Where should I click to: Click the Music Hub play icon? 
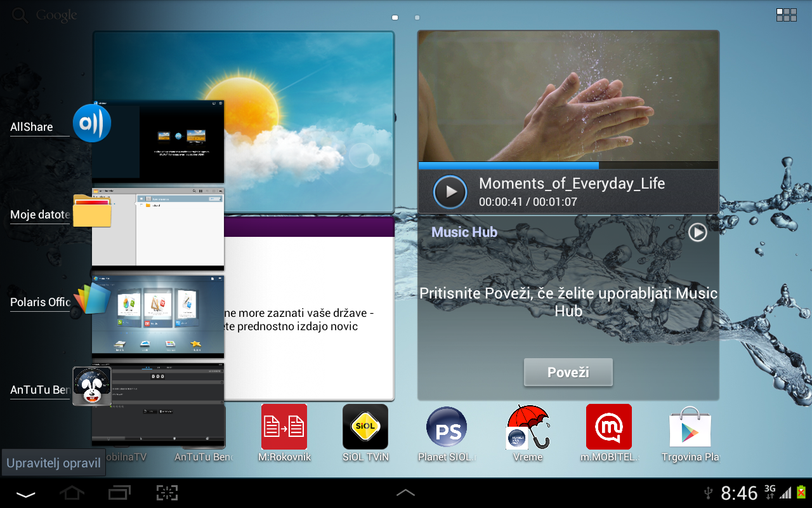(x=698, y=232)
